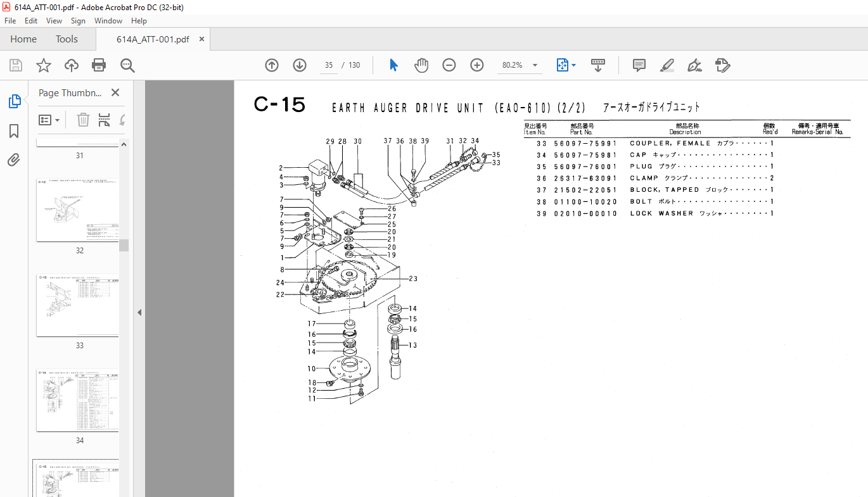Image resolution: width=868 pixels, height=497 pixels.
Task: Open the fit page options tool
Action: [562, 65]
